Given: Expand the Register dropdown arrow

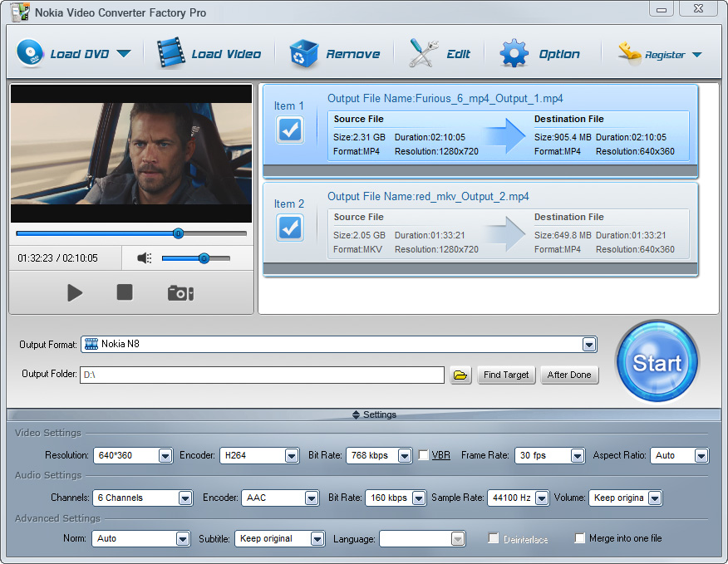Looking at the screenshot, I should point(696,55).
